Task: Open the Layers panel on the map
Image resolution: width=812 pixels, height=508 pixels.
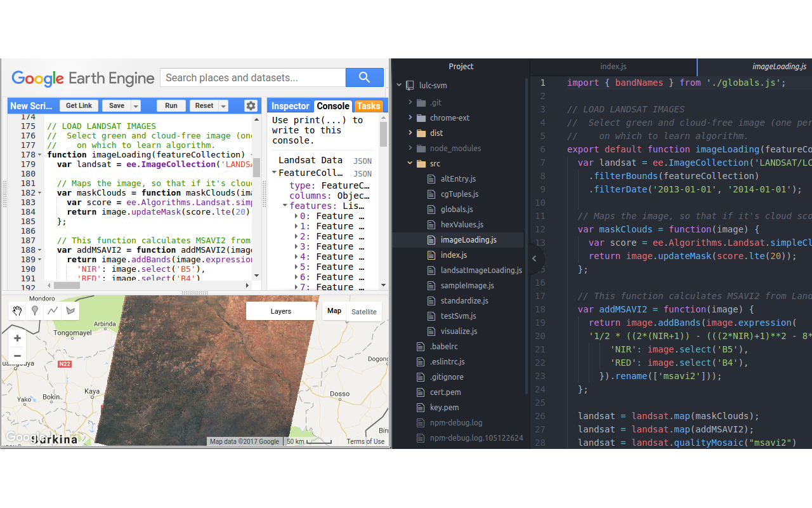Action: (x=281, y=311)
